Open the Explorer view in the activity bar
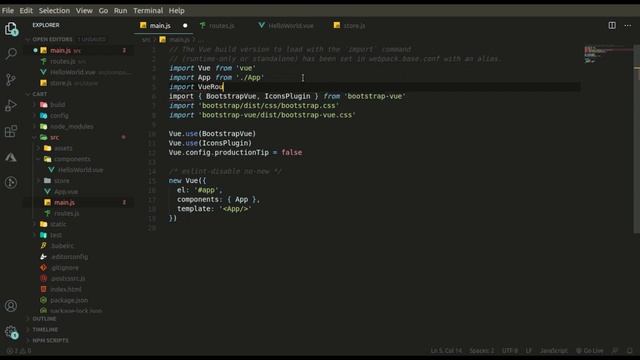 coord(11,29)
